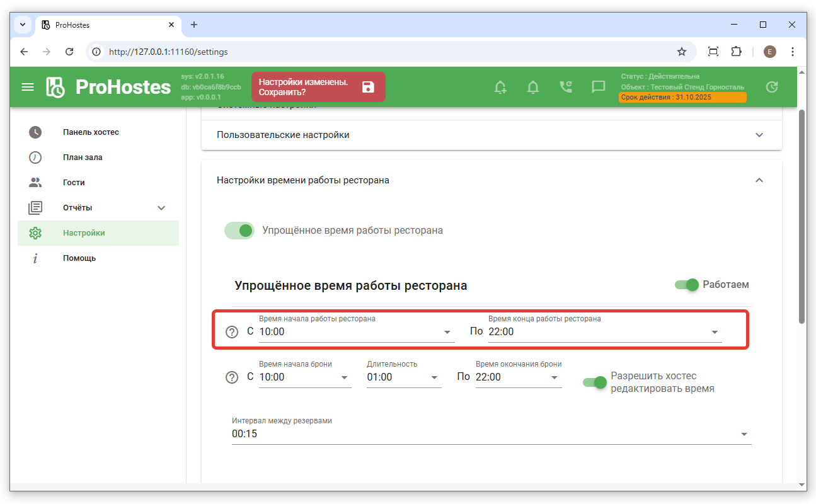Open the notifications bell icon
The width and height of the screenshot is (816, 504).
coord(533,87)
